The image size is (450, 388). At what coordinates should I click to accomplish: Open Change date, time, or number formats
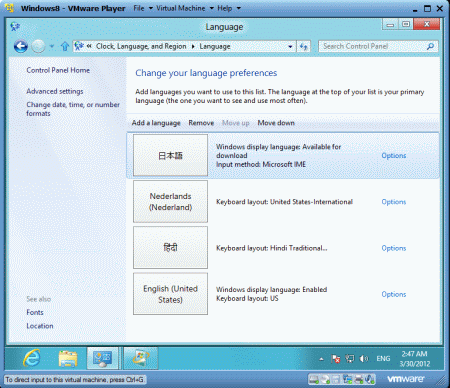click(x=73, y=109)
